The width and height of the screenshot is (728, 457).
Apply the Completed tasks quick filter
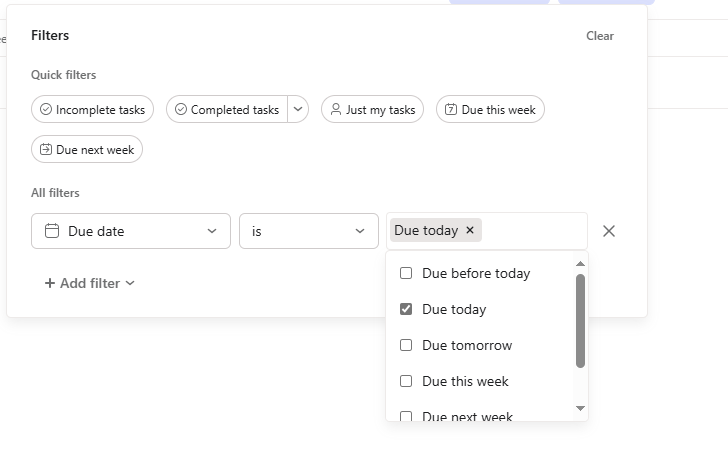click(x=227, y=110)
